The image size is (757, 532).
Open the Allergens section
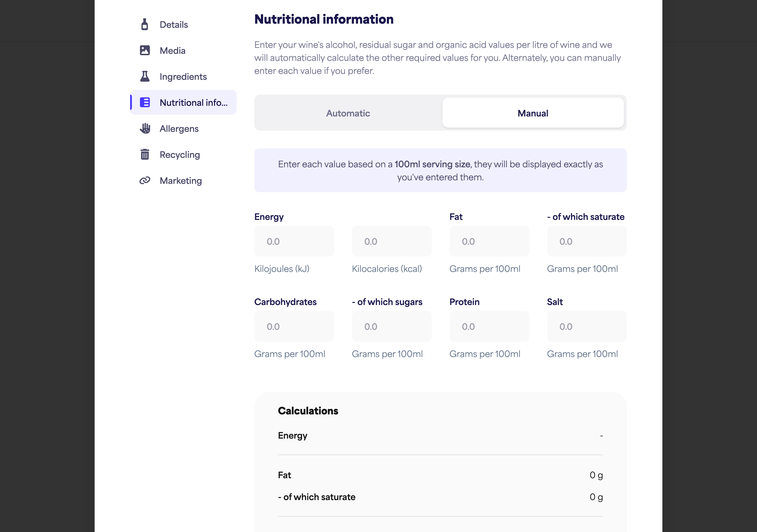pos(179,129)
